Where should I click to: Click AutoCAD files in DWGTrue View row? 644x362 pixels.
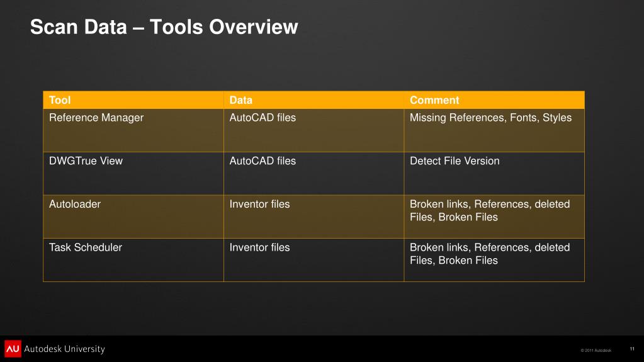click(263, 161)
